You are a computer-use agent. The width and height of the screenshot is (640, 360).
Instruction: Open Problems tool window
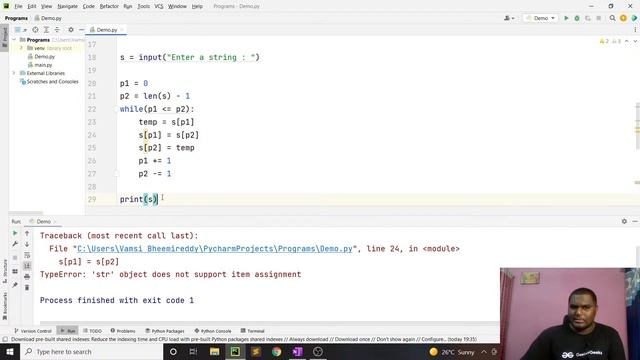pos(123,331)
